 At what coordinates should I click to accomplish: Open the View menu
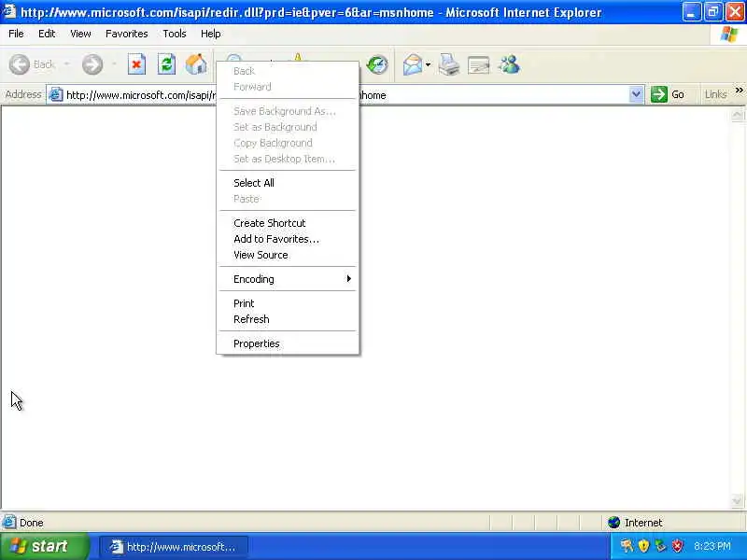(80, 34)
